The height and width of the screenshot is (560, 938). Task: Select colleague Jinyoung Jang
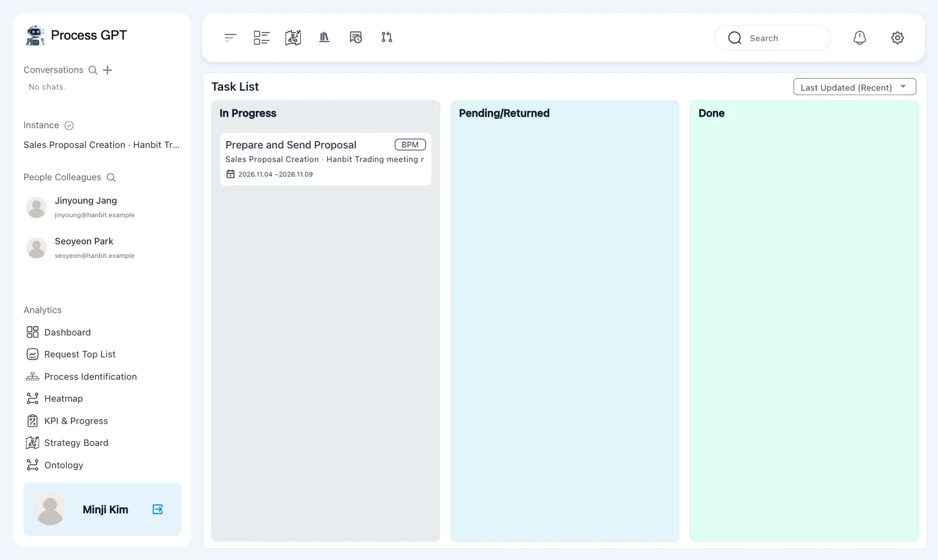pos(102,207)
